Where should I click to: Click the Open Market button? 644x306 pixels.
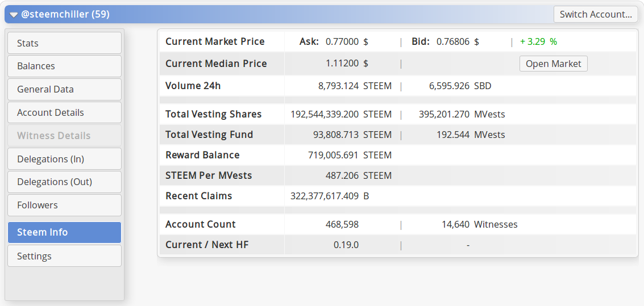point(553,64)
